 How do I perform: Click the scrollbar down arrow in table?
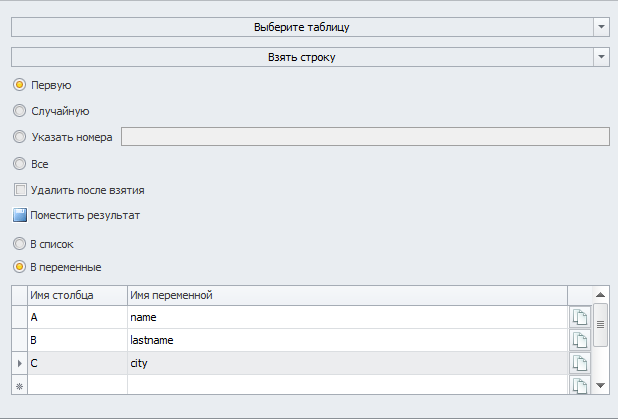[x=600, y=385]
